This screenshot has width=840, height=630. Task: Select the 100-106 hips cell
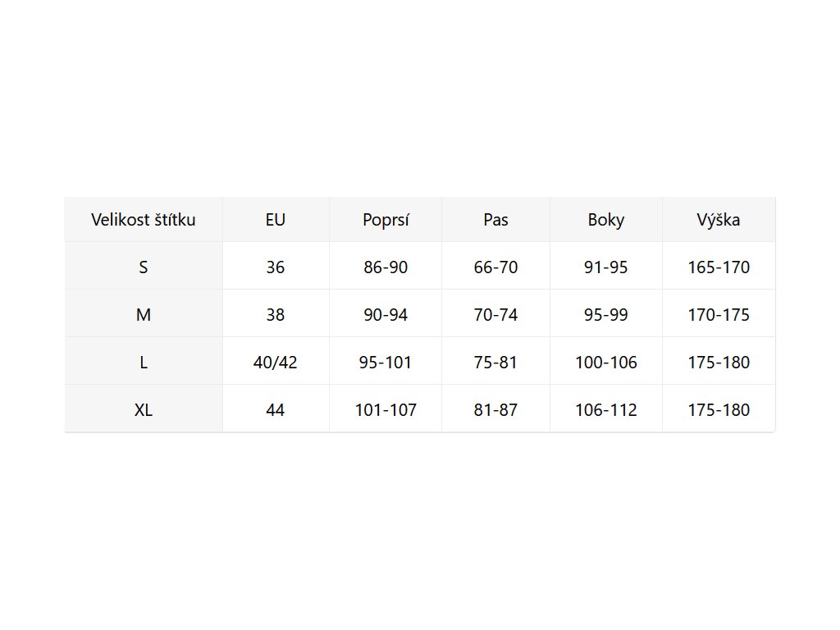pos(606,363)
